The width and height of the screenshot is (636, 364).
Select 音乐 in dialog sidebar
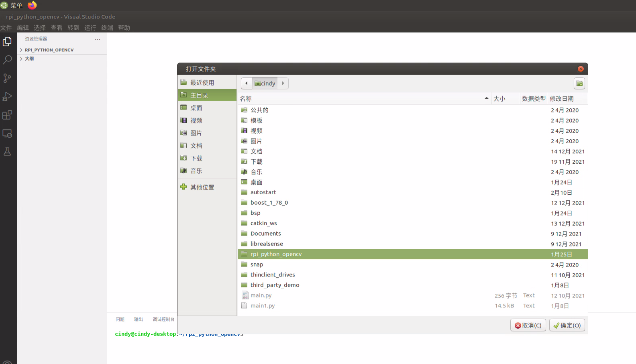point(207,171)
